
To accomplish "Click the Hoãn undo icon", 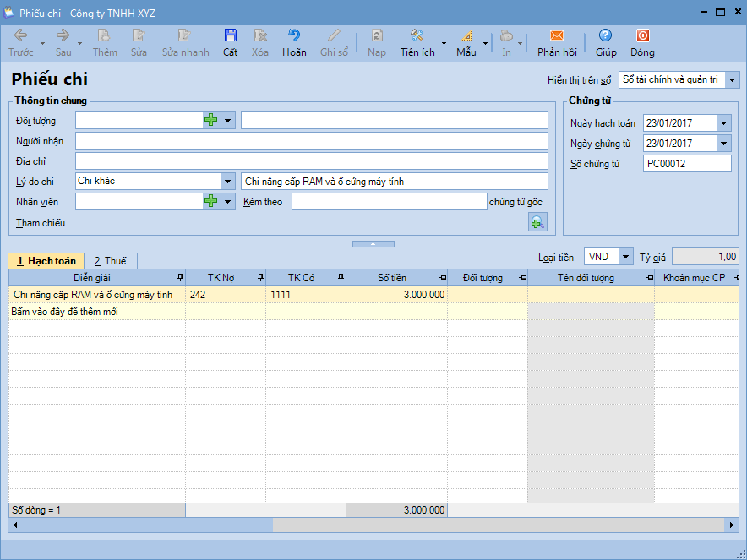I will 294,36.
